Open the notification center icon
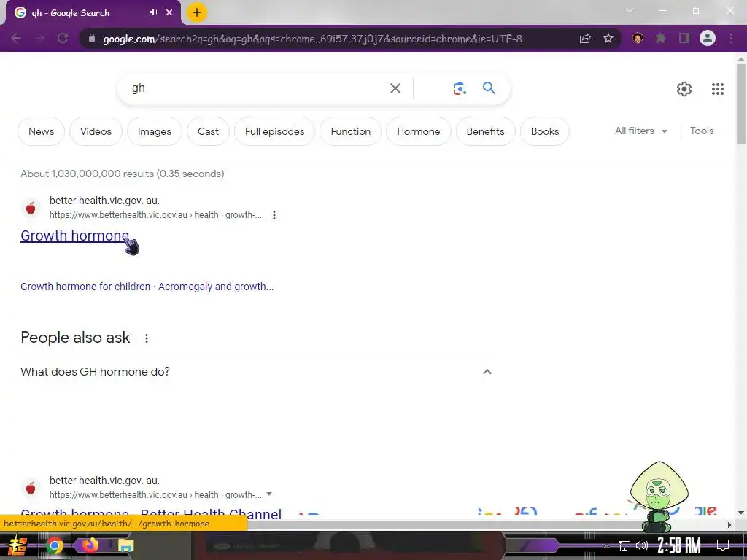Image resolution: width=747 pixels, height=560 pixels. pyautogui.click(x=723, y=545)
